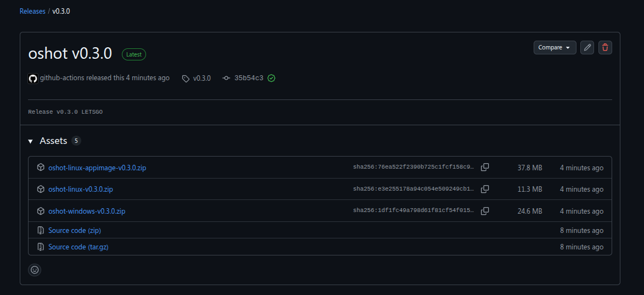Click the pencil edit release icon
The image size is (644, 295).
coord(587,48)
